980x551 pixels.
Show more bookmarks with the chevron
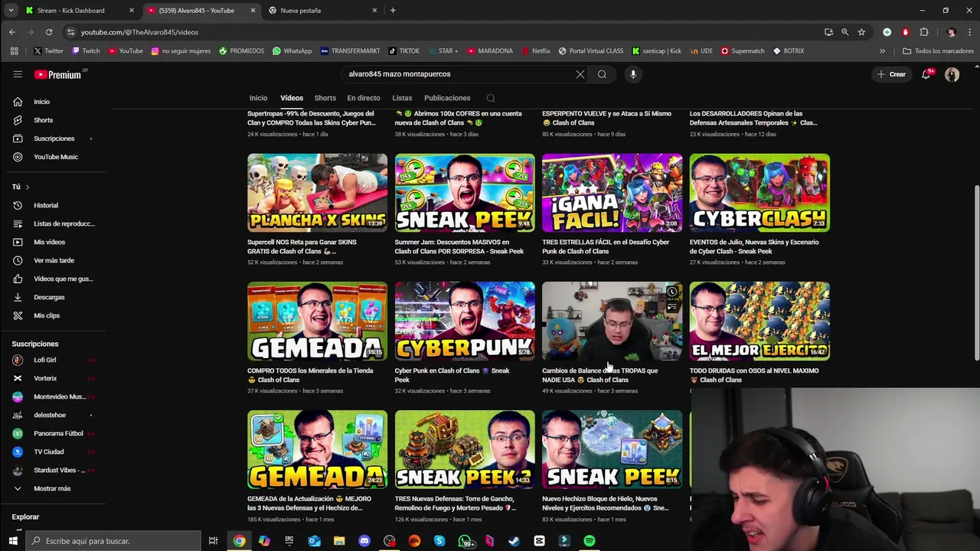pos(882,51)
